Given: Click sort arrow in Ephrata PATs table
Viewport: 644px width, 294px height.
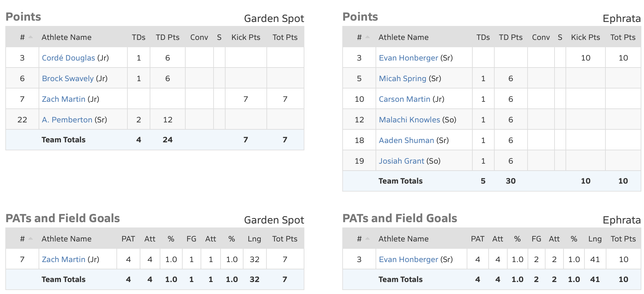Looking at the screenshot, I should [x=368, y=239].
